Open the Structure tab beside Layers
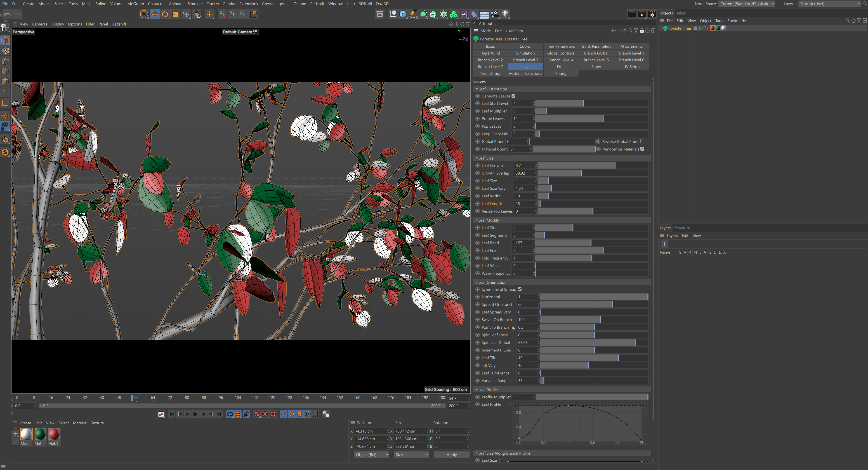This screenshot has width=868, height=470. (682, 228)
